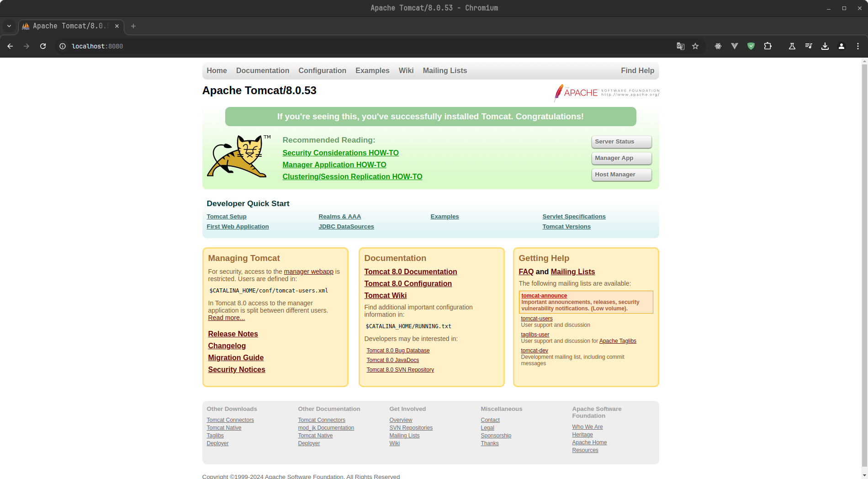This screenshot has height=479, width=868.
Task: Open the Apache Taglibs link
Action: click(x=618, y=341)
